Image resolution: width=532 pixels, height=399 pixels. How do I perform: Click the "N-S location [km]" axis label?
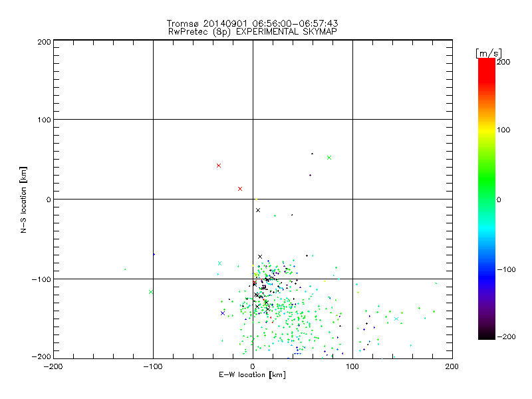pyautogui.click(x=23, y=199)
